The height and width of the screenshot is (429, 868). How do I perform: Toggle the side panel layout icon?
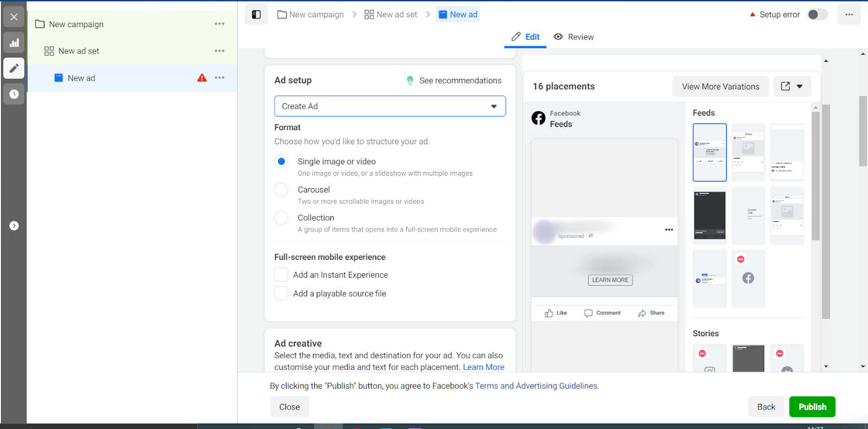257,15
